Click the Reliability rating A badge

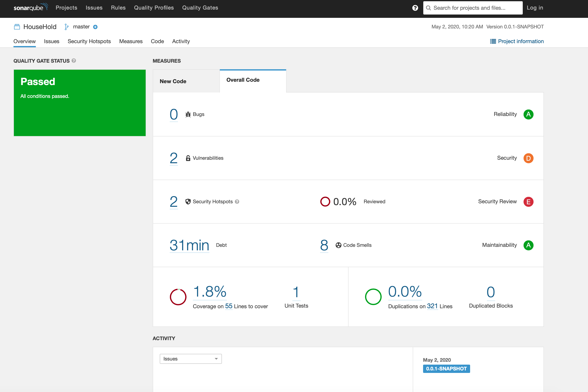528,114
